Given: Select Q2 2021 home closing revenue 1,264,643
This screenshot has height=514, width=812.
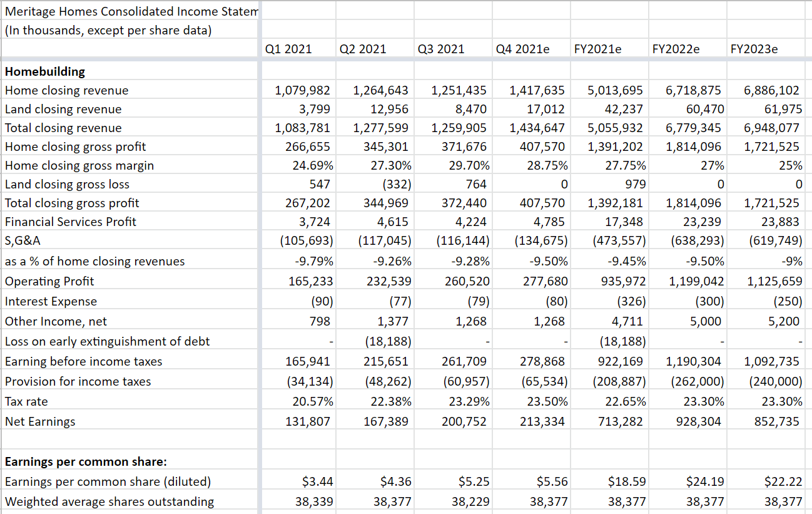Looking at the screenshot, I should point(381,90).
